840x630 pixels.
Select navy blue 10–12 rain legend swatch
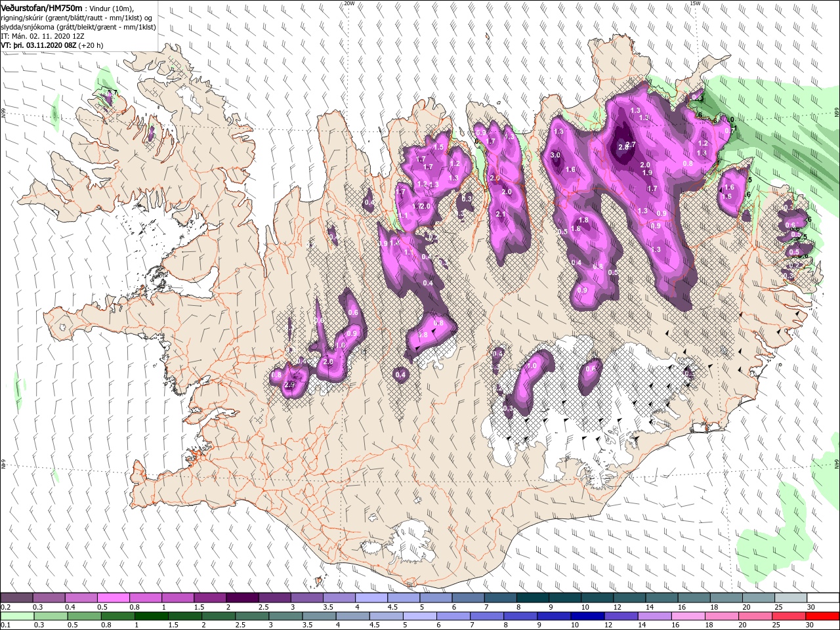pos(587,616)
